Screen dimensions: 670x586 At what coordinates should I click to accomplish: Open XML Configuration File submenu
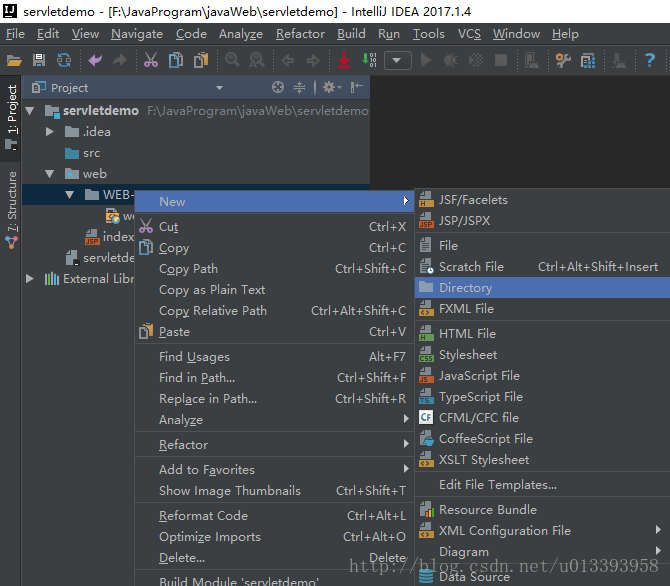[x=658, y=530]
